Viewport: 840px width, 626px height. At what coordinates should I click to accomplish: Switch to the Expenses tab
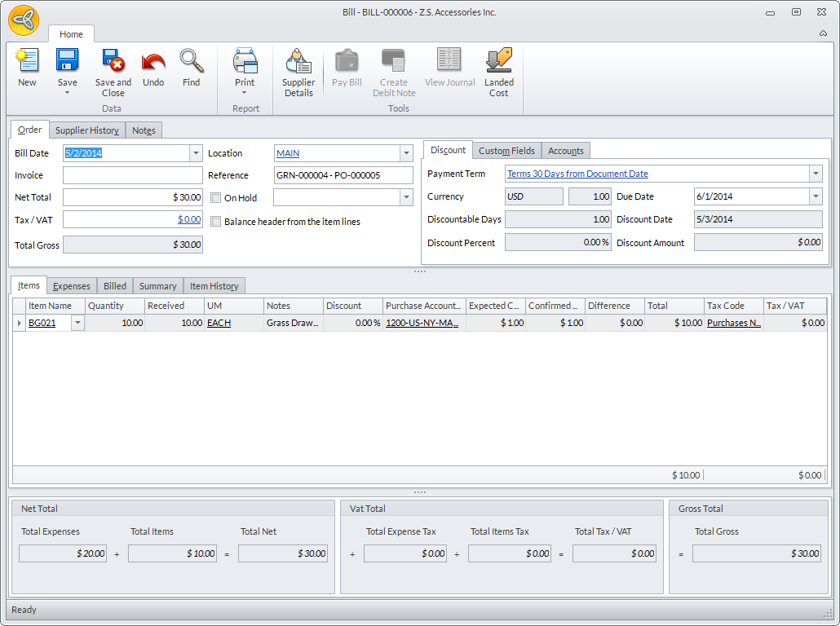click(x=72, y=286)
